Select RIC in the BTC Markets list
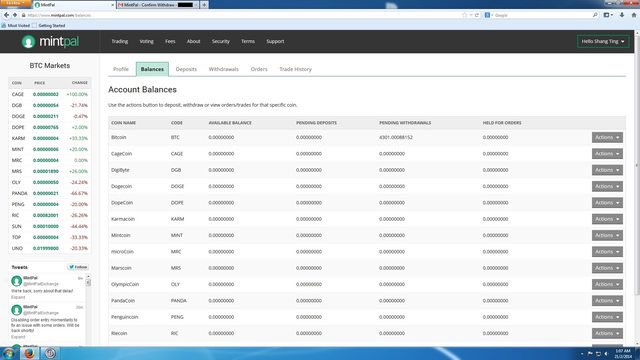 (x=50, y=215)
